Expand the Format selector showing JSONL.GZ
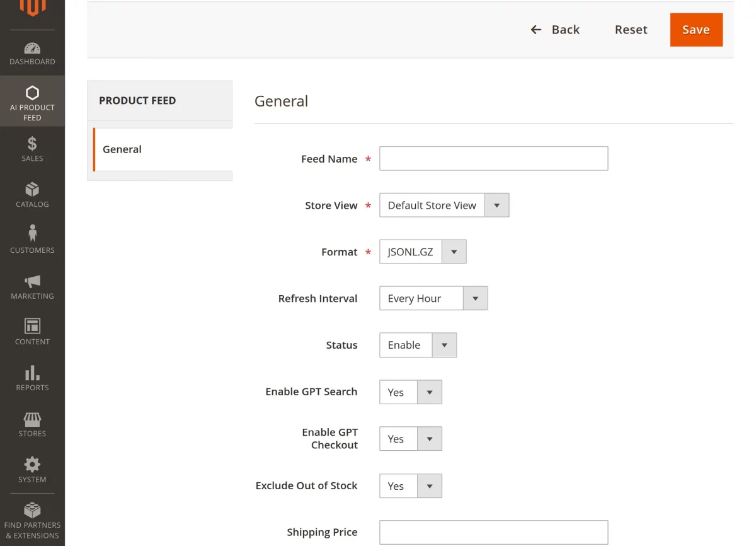 click(454, 252)
